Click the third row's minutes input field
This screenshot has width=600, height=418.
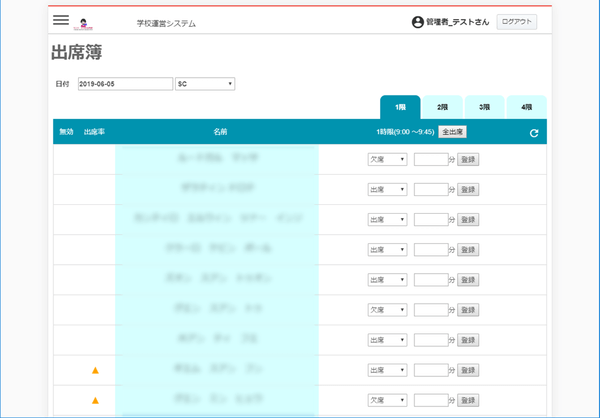[431, 220]
